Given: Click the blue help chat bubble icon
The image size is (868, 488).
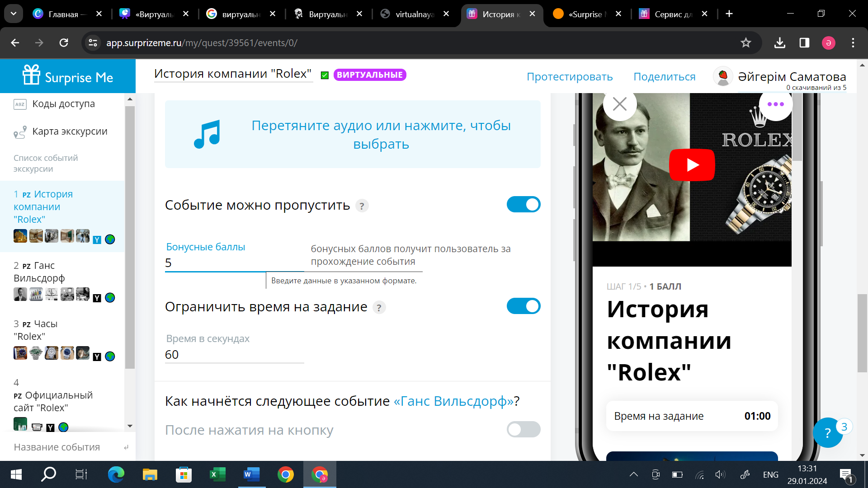Looking at the screenshot, I should pyautogui.click(x=827, y=433).
